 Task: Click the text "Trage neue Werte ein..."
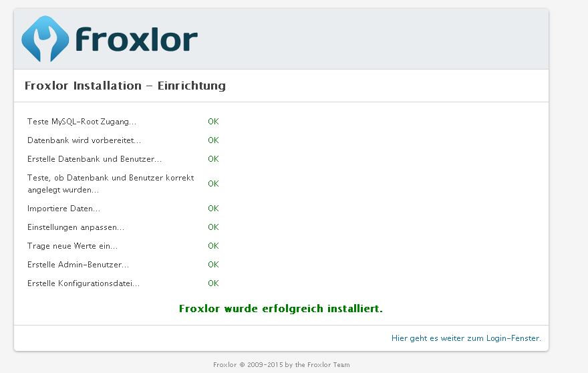(72, 246)
